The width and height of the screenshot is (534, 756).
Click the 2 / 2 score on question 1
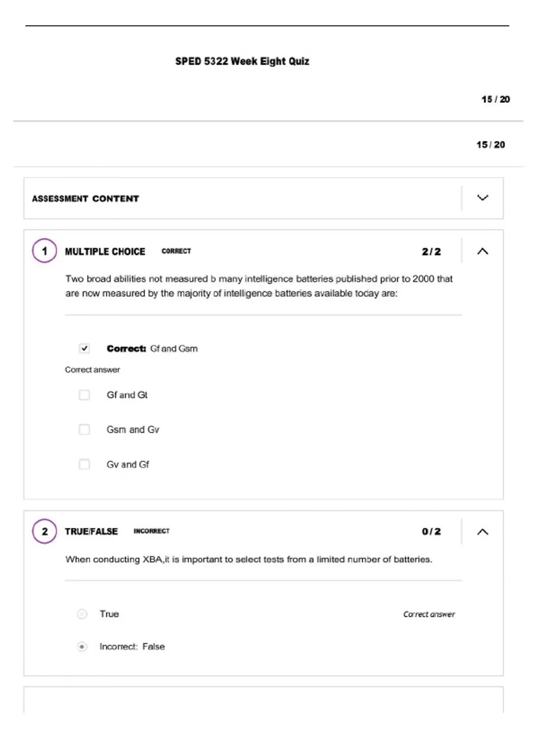point(431,252)
